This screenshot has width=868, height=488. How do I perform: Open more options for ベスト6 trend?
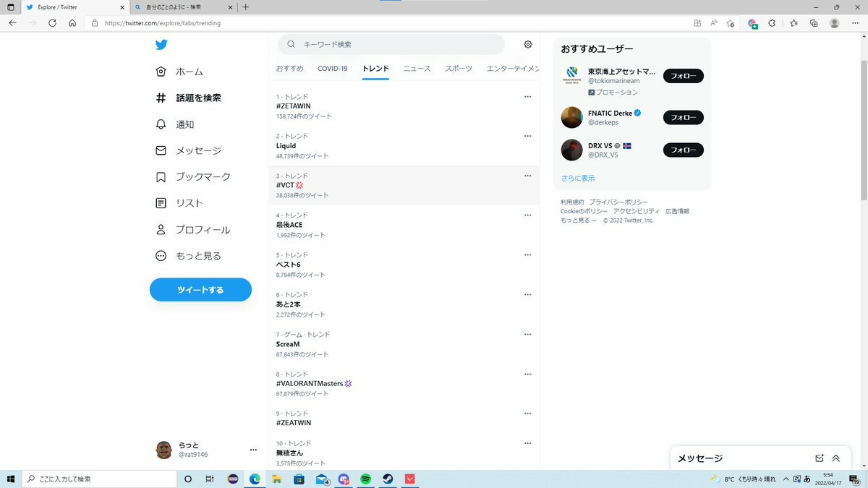point(527,255)
